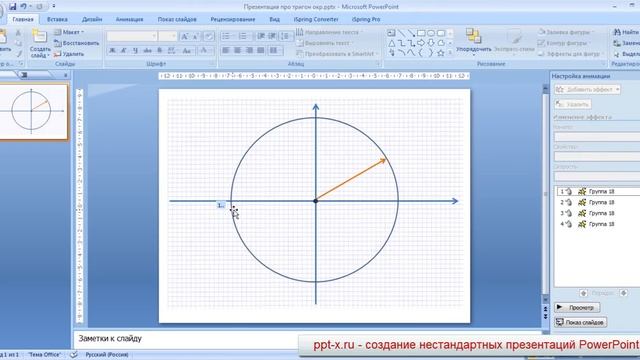Start slideshow via Показ слайдов button
This screenshot has height=360, width=640.
click(x=580, y=322)
